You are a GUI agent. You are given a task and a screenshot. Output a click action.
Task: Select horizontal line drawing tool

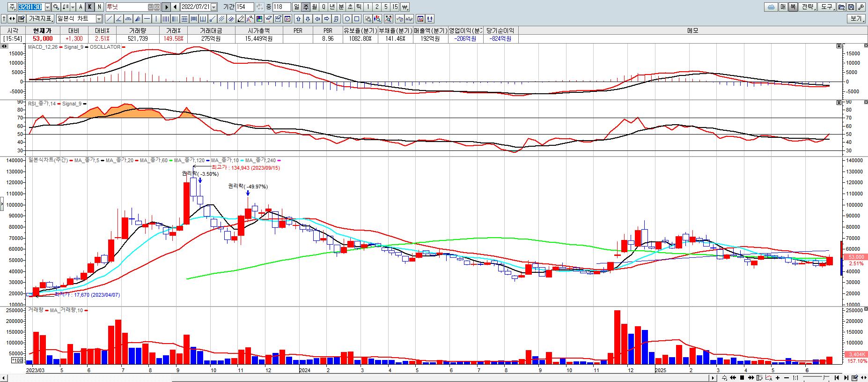147,19
